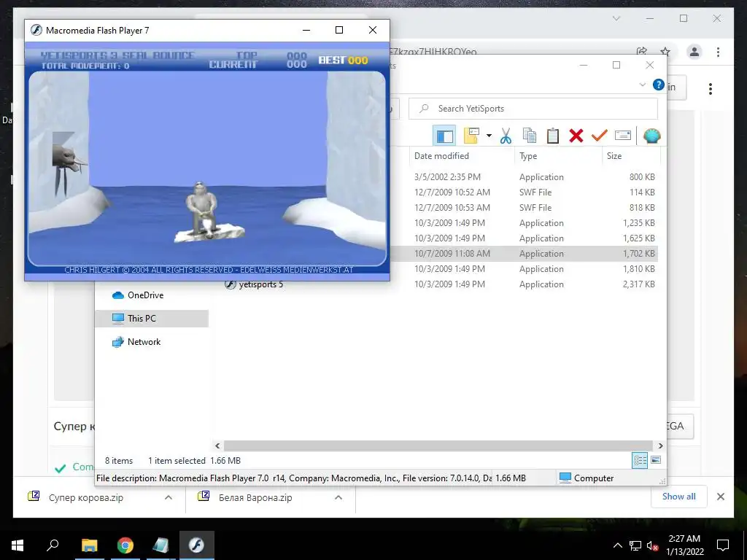Open the page's three-dot options menu

711,89
